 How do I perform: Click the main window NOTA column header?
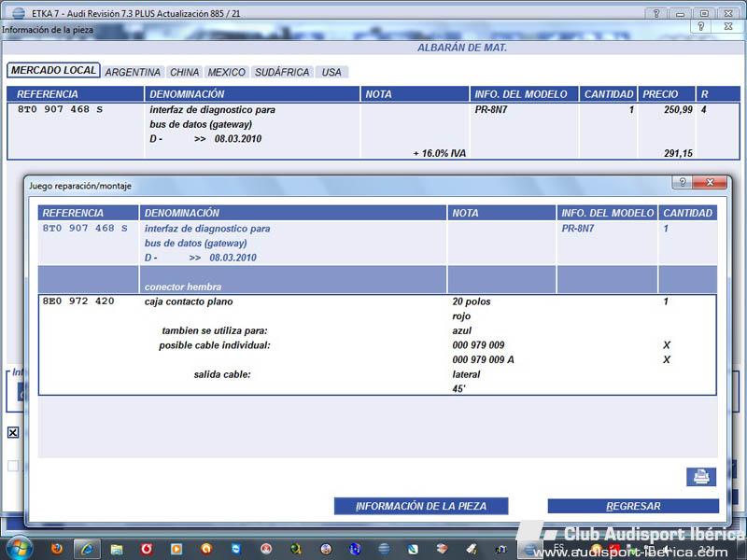click(415, 94)
